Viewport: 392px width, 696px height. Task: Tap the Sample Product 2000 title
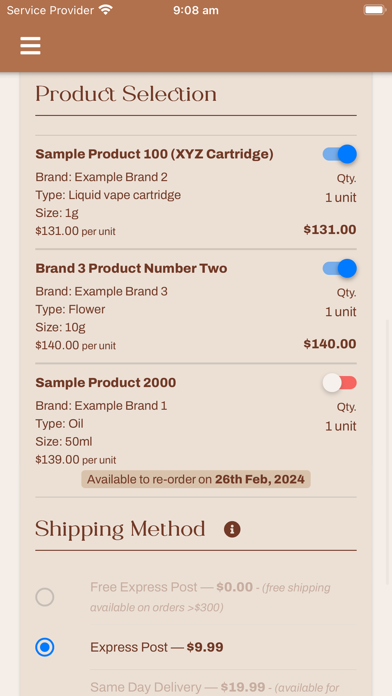[x=106, y=383]
